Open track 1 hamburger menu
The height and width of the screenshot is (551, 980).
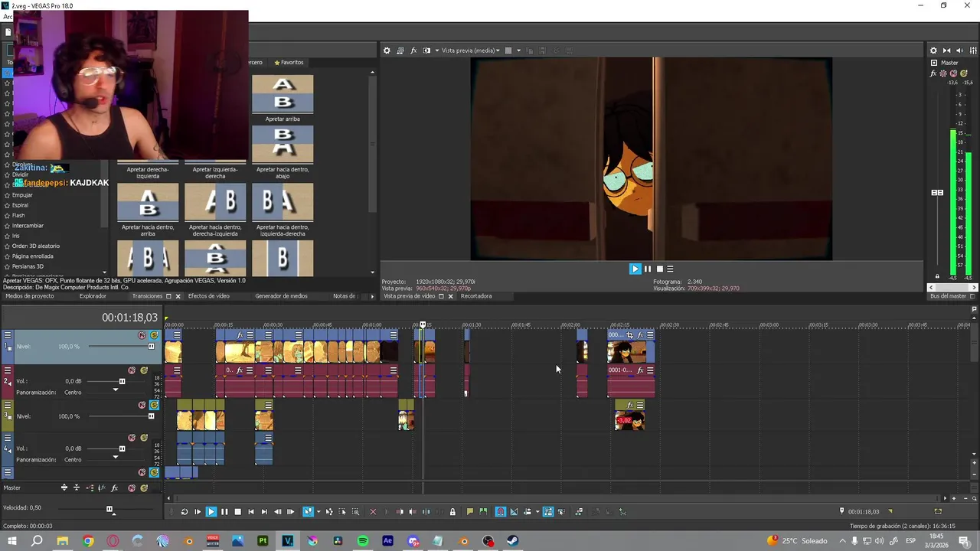(8, 335)
